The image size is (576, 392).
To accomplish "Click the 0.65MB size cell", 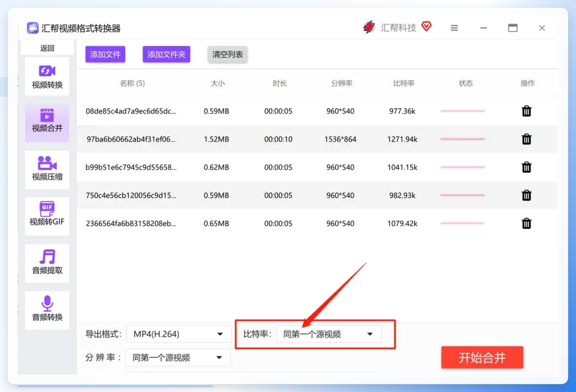I will (217, 223).
